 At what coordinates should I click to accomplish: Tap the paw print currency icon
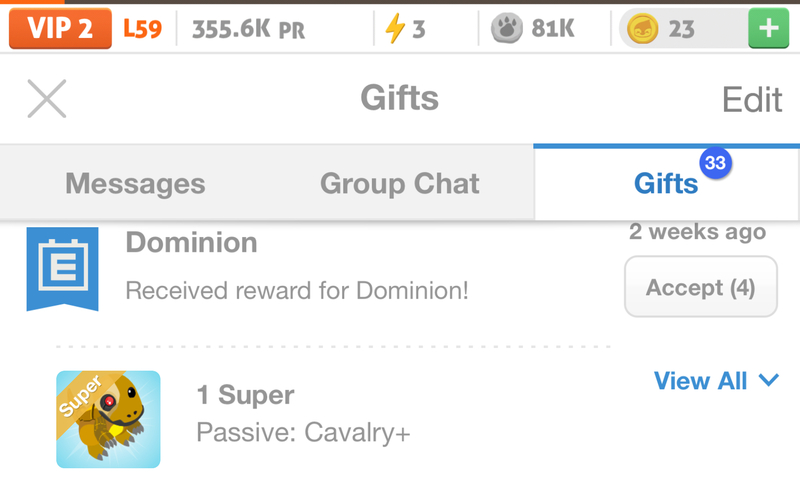(507, 29)
